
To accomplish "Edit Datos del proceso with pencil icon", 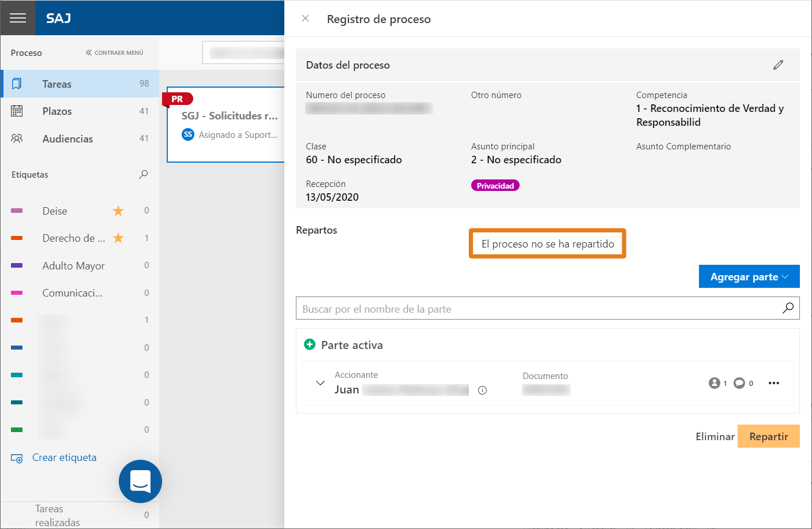I will (x=778, y=65).
